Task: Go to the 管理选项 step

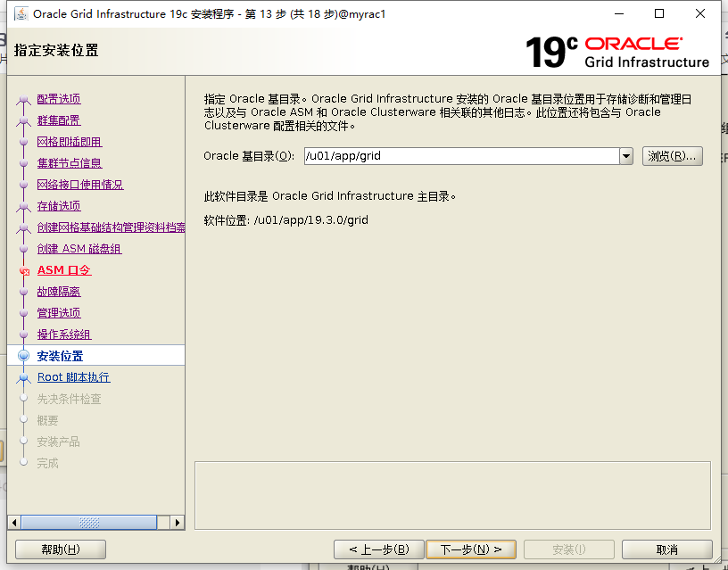Action: pos(59,313)
